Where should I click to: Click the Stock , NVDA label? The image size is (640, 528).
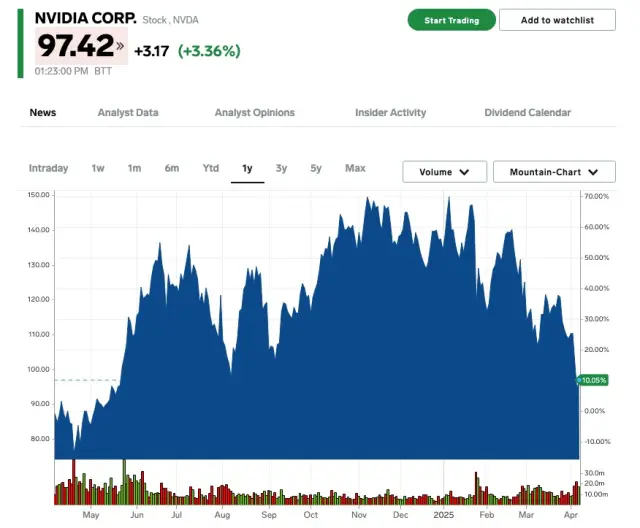tap(170, 20)
